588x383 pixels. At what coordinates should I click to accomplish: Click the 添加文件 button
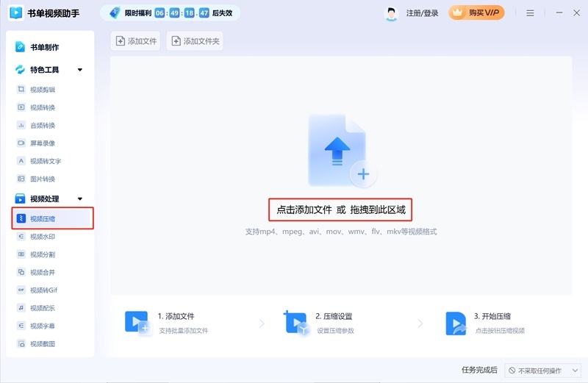[136, 41]
